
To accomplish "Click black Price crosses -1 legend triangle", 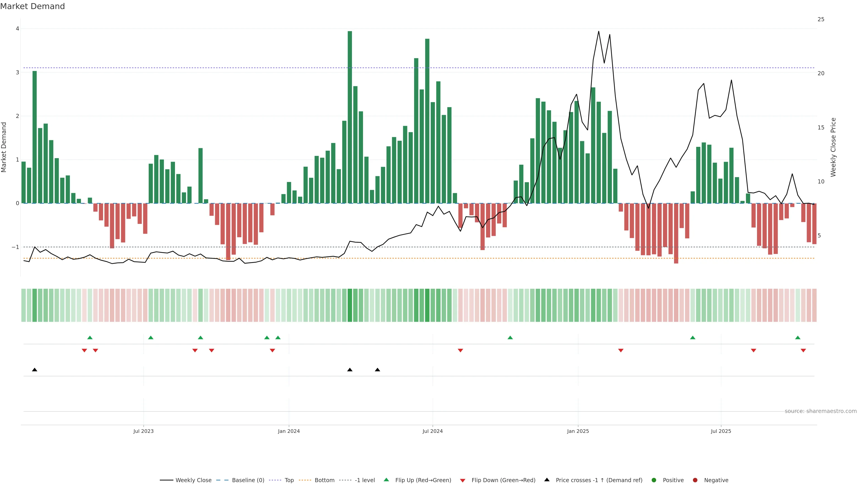I will tap(547, 480).
